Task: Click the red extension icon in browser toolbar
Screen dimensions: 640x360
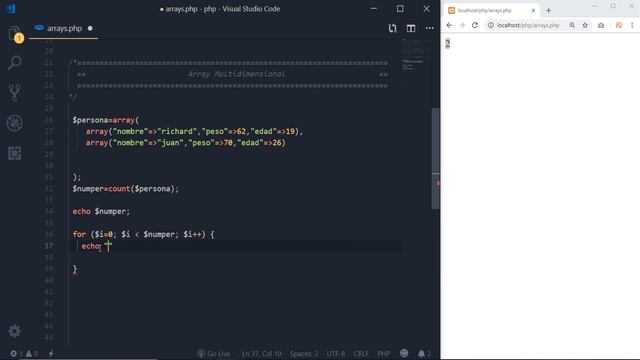Action: click(619, 25)
